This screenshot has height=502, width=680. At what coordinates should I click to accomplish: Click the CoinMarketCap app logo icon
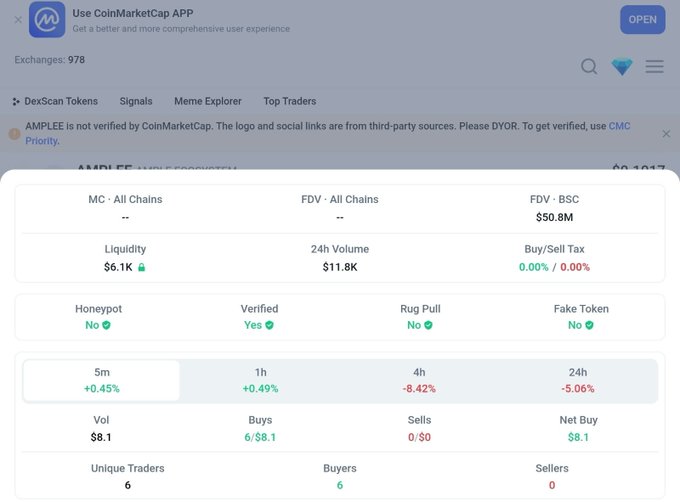point(47,20)
